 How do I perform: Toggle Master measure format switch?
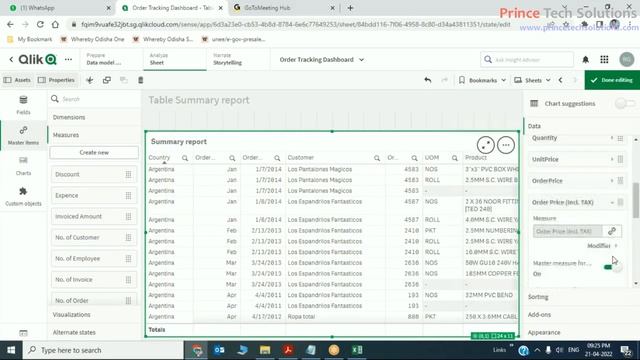click(x=612, y=267)
